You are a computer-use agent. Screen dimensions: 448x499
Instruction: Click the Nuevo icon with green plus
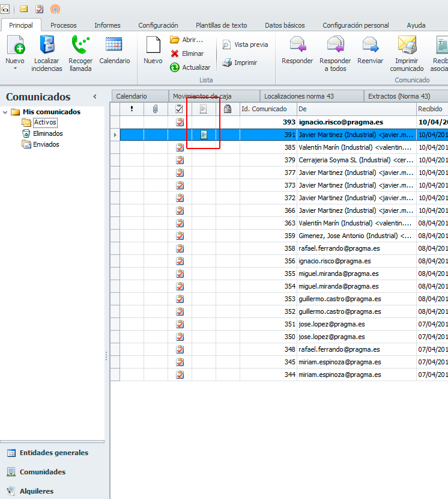16,44
